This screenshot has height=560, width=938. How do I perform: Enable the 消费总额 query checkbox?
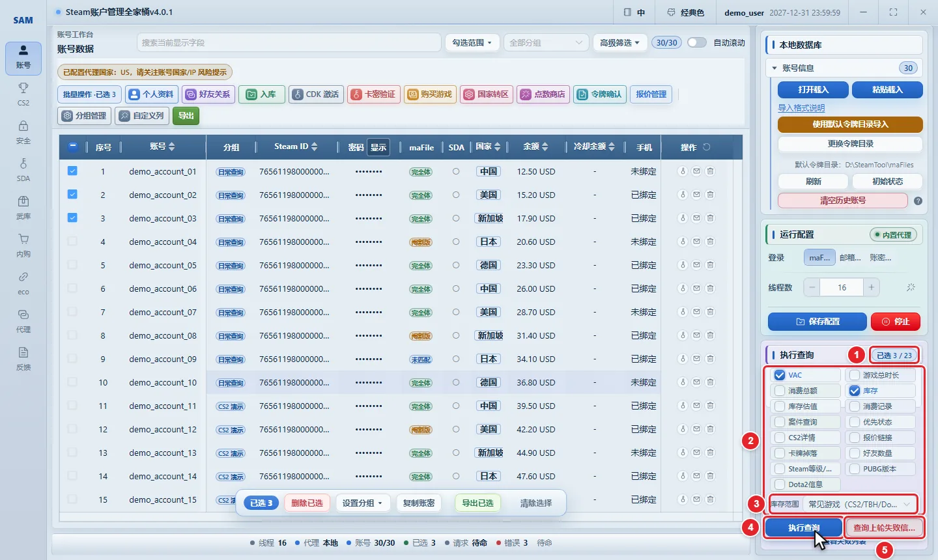780,391
